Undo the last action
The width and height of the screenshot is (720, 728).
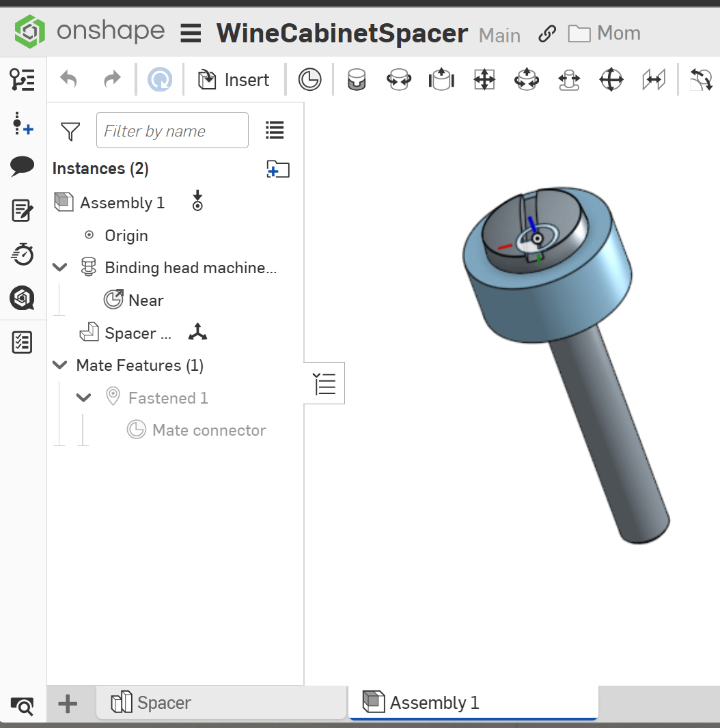[x=68, y=79]
